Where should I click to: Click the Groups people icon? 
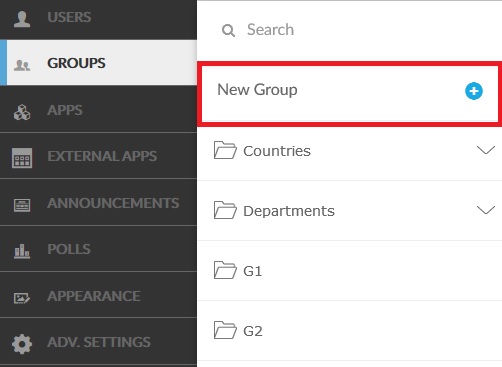pyautogui.click(x=22, y=65)
